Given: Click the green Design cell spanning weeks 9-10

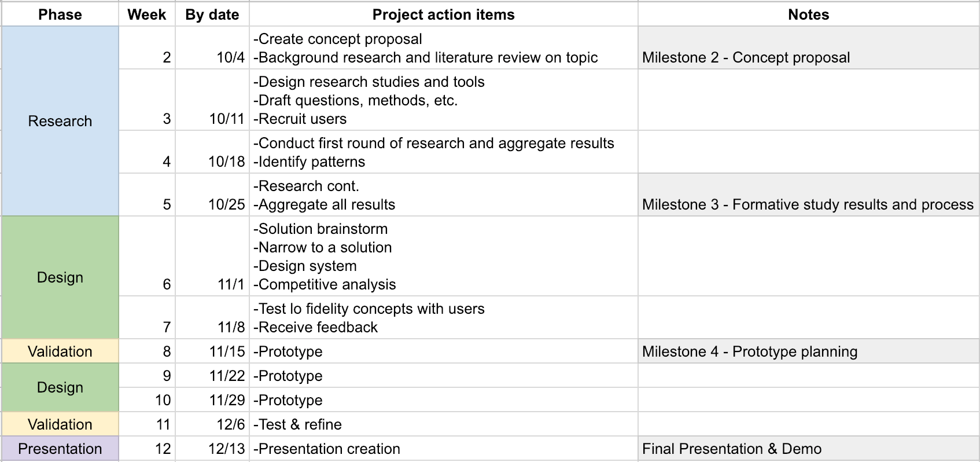Looking at the screenshot, I should tap(60, 387).
